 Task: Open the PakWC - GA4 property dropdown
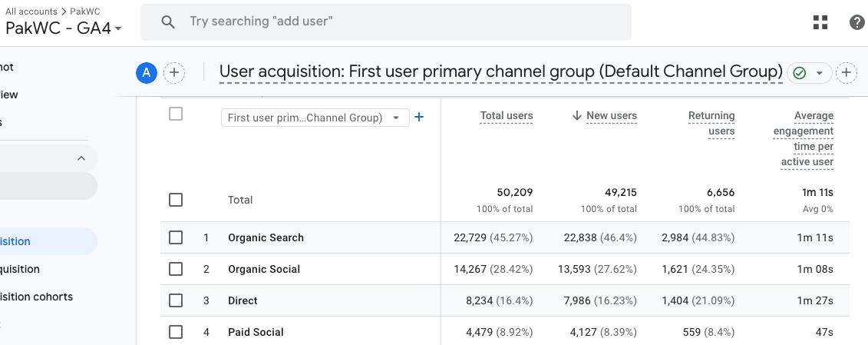[x=64, y=28]
